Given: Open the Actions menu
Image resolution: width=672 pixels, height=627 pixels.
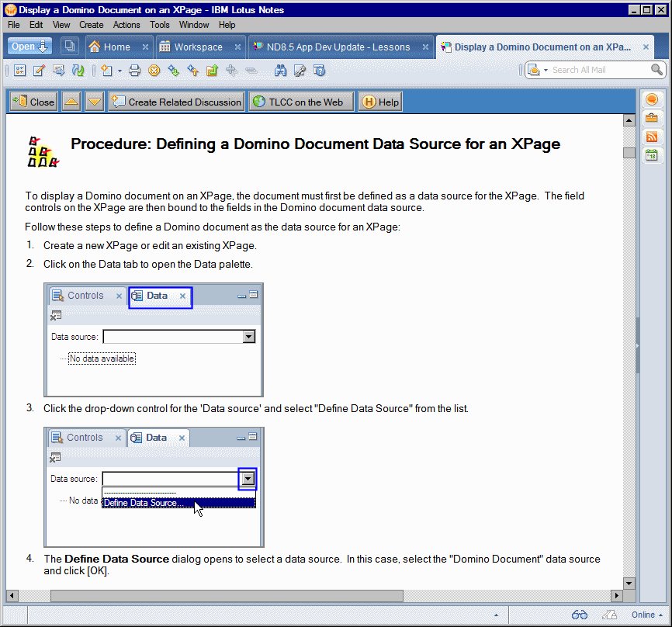Looking at the screenshot, I should click(x=126, y=25).
